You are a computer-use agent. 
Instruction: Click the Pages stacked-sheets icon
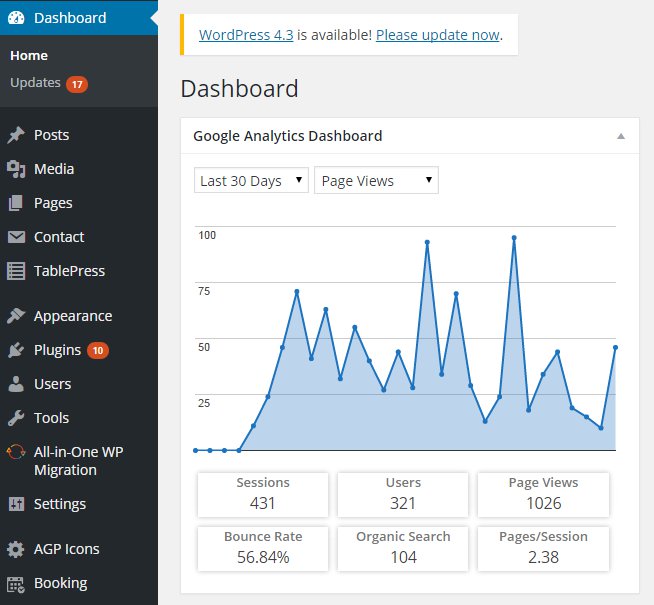coord(16,203)
